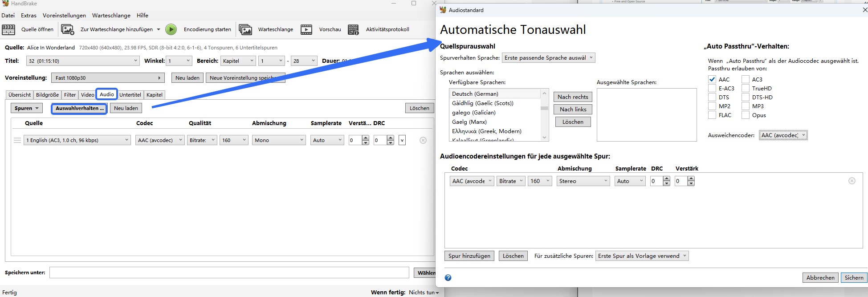Open Für zusätzliche Spuren dropdown
868x297 pixels.
(642, 256)
